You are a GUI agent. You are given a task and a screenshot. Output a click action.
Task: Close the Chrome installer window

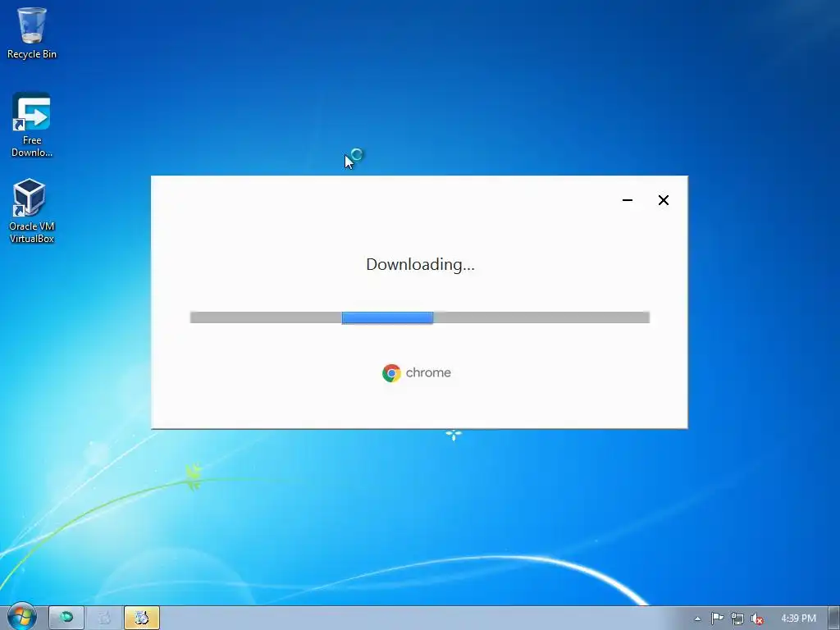[663, 200]
